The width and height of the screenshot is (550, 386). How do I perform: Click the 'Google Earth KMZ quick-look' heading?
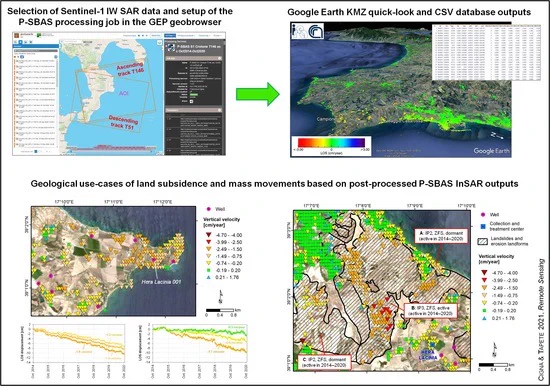tap(409, 12)
